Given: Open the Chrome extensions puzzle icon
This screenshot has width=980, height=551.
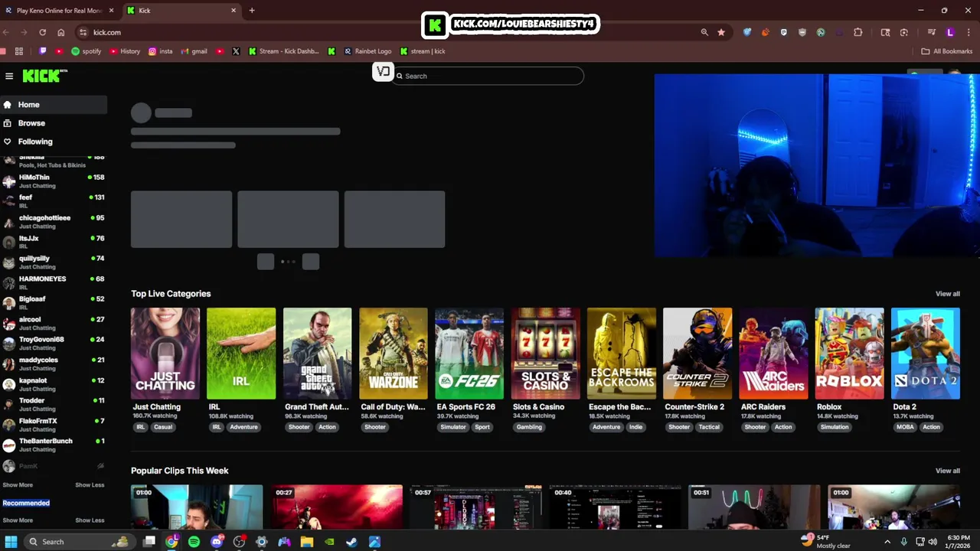Looking at the screenshot, I should tap(857, 32).
